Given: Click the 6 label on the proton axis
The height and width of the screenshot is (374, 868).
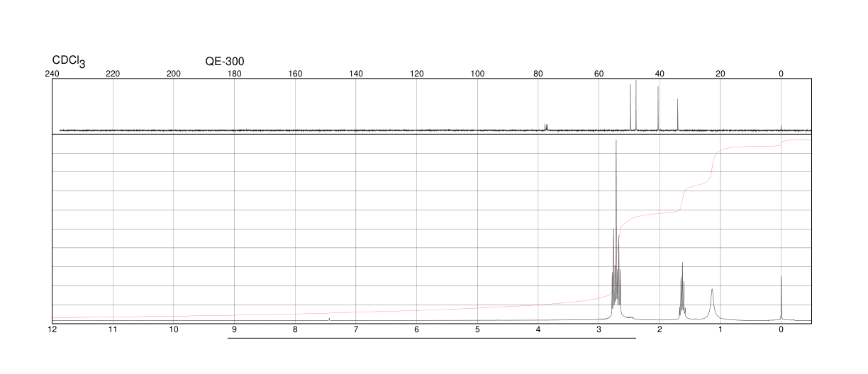Looking at the screenshot, I should [x=417, y=329].
